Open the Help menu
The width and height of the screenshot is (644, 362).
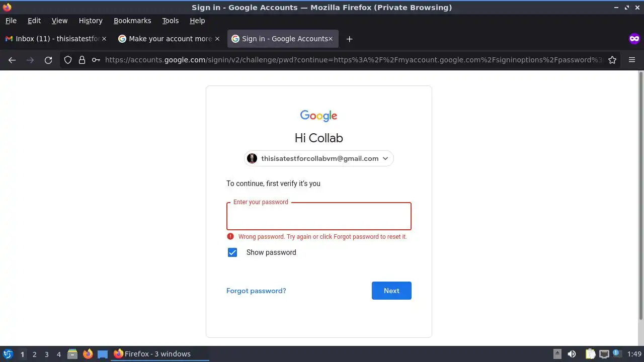click(197, 21)
